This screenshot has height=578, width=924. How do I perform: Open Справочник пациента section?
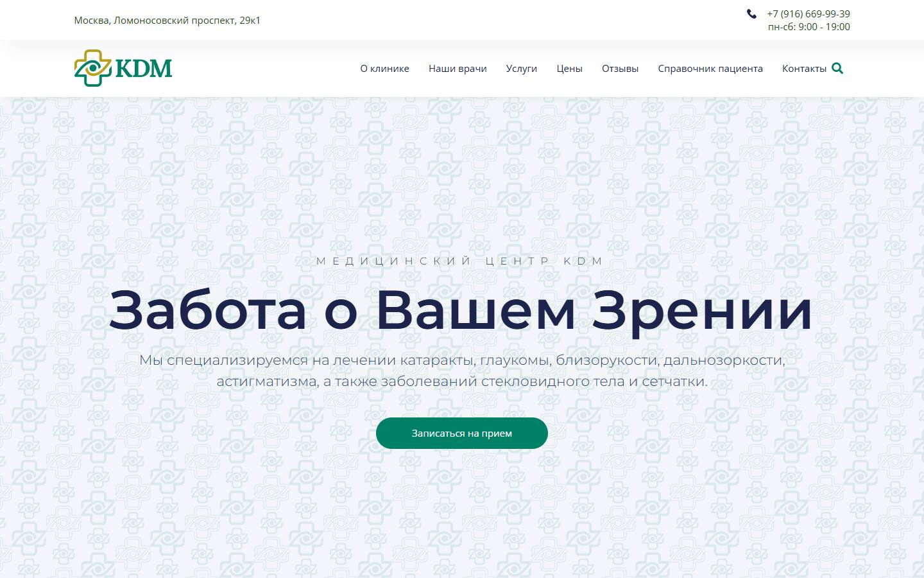pyautogui.click(x=710, y=68)
